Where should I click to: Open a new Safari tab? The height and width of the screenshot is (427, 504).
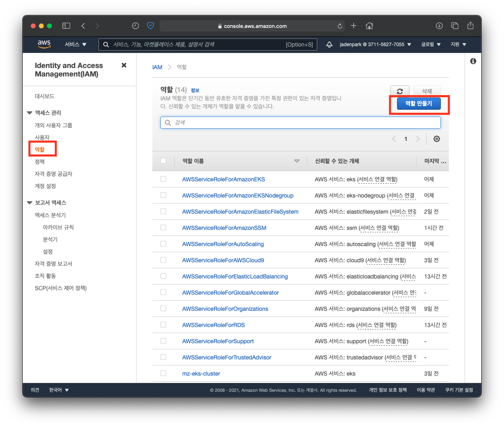pyautogui.click(x=354, y=26)
